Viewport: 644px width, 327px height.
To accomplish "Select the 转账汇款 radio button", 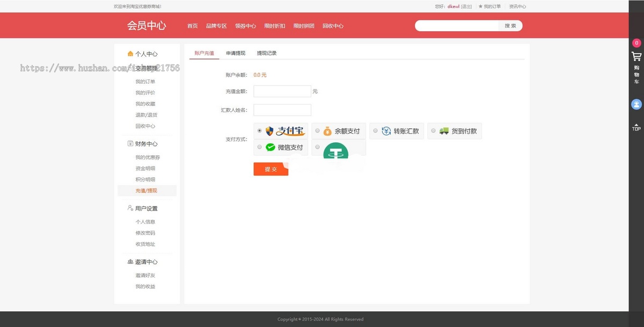I will pos(375,130).
